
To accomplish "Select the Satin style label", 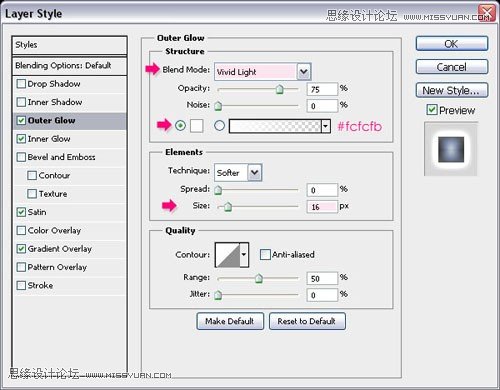I will click(37, 212).
